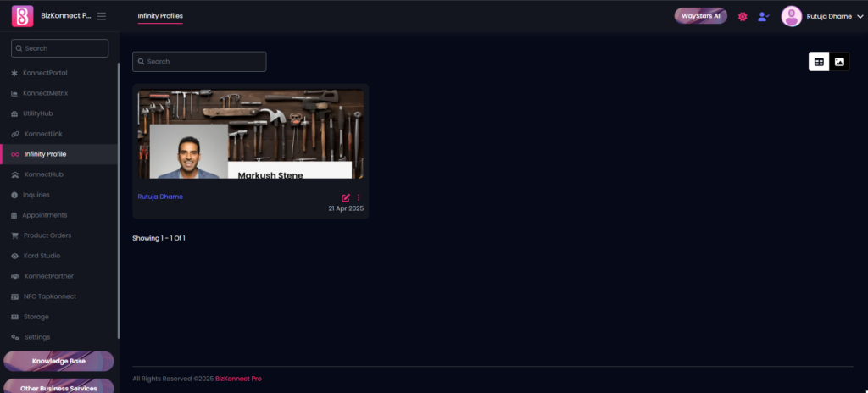Select Kard Studio eye icon item
The image size is (868, 393).
(x=41, y=256)
